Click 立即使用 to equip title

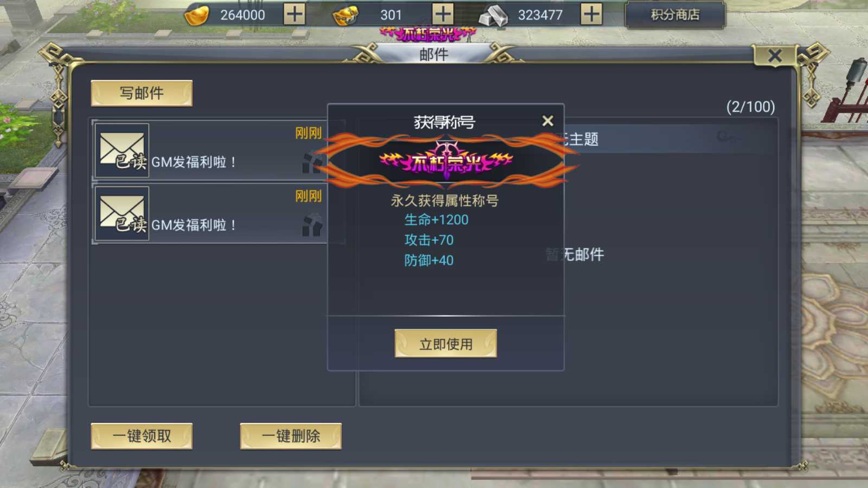[x=445, y=344]
